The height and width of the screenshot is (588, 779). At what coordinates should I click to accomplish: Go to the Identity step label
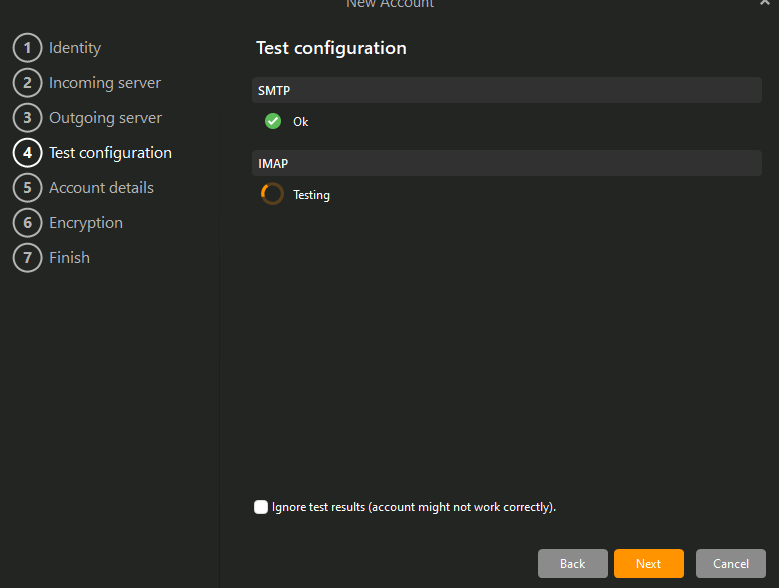pyautogui.click(x=75, y=48)
